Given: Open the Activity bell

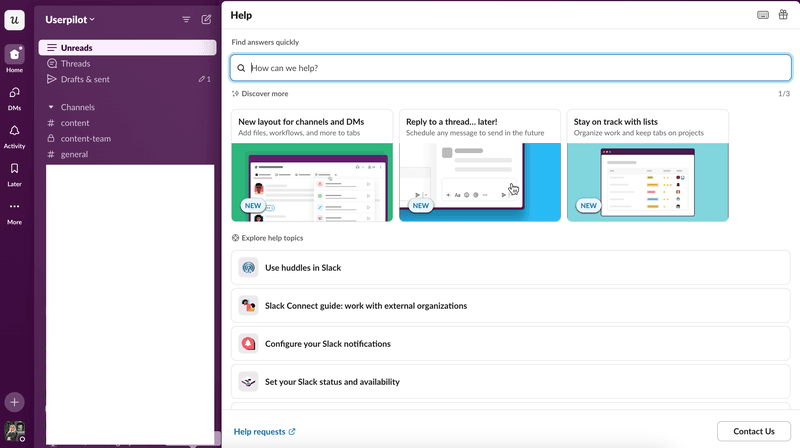Looking at the screenshot, I should pyautogui.click(x=14, y=136).
